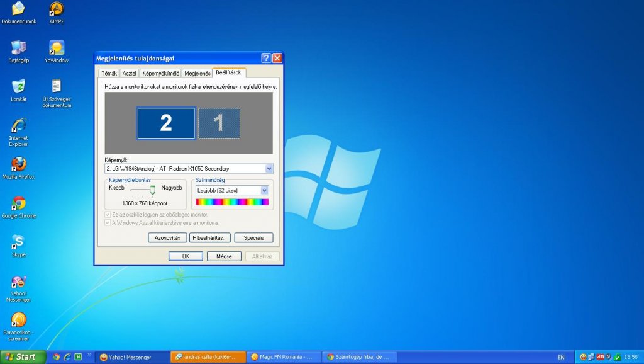Screen dimensions: 644x364
Task: Click the Yahoo smiley tray icon
Action: [583, 357]
